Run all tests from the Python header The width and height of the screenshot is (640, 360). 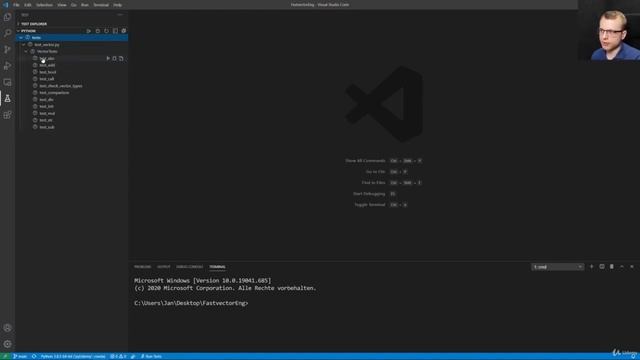[x=89, y=31]
